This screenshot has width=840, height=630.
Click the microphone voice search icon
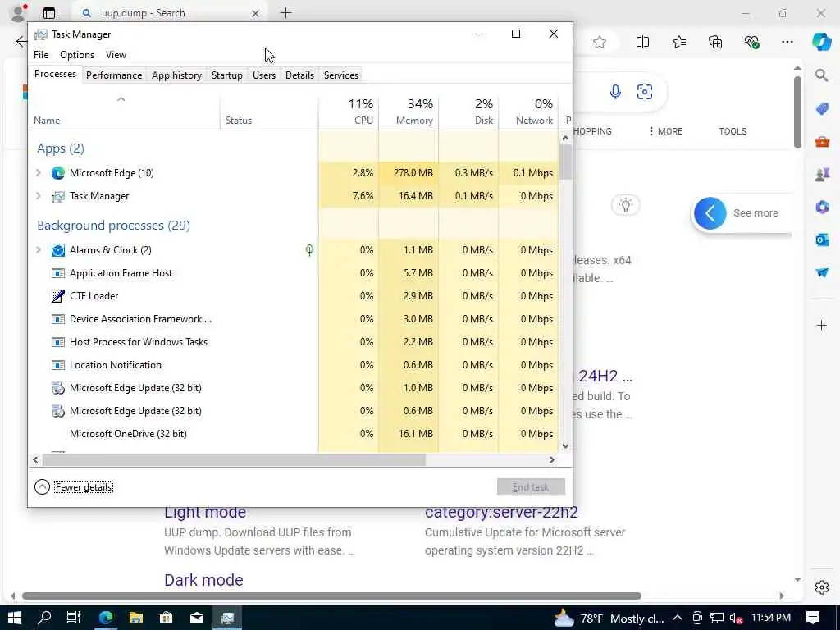point(615,92)
